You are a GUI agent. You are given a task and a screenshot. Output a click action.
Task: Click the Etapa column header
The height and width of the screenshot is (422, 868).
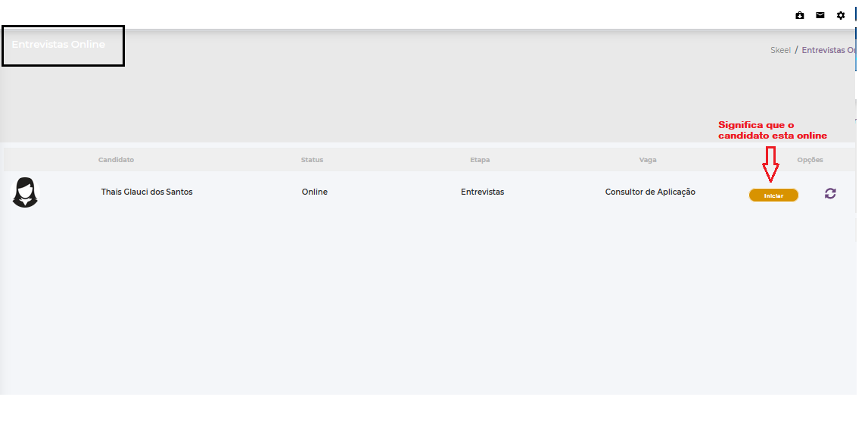pos(480,160)
